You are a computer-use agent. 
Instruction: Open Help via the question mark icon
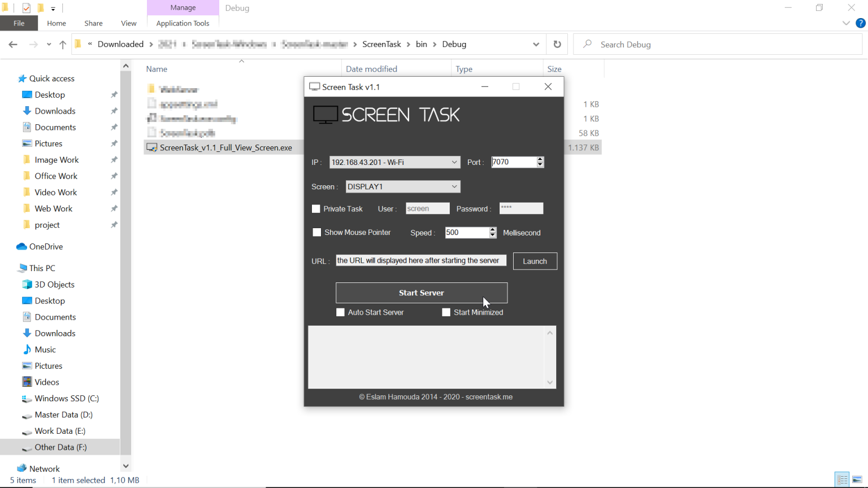pyautogui.click(x=861, y=23)
